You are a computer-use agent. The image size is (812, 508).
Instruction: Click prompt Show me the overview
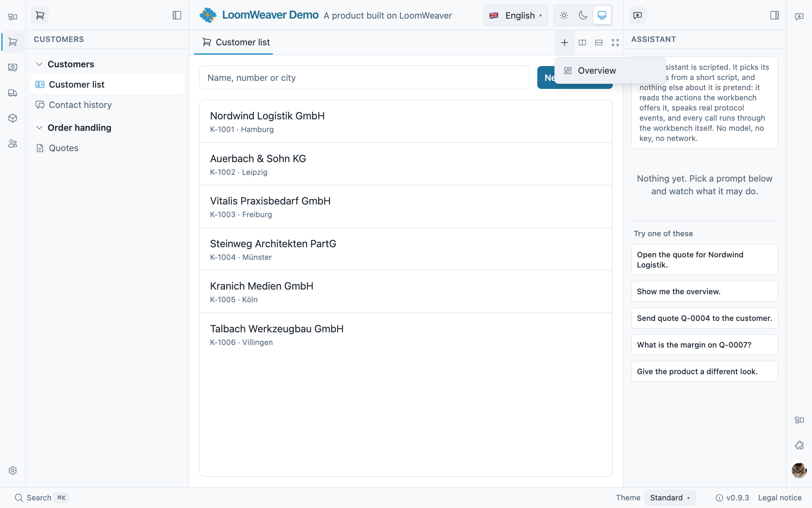click(704, 291)
